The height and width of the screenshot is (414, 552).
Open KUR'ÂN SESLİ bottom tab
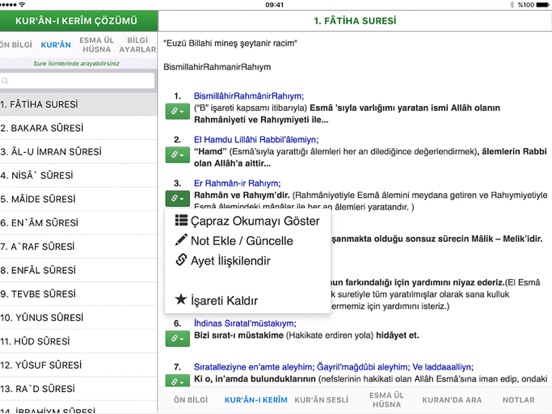(321, 400)
